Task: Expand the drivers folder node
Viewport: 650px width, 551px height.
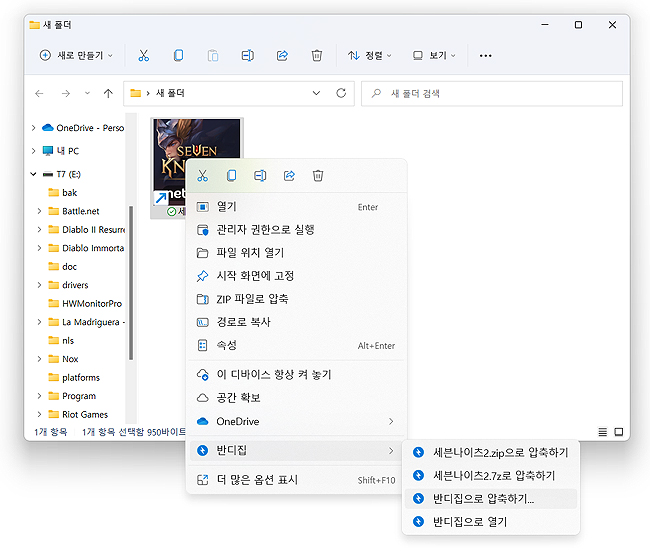Action: tap(39, 285)
